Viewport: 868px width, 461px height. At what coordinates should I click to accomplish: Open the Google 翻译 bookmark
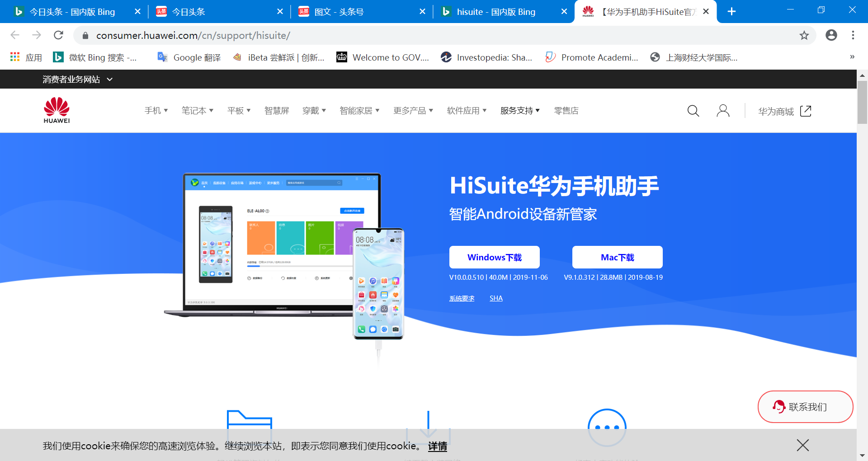pos(189,57)
